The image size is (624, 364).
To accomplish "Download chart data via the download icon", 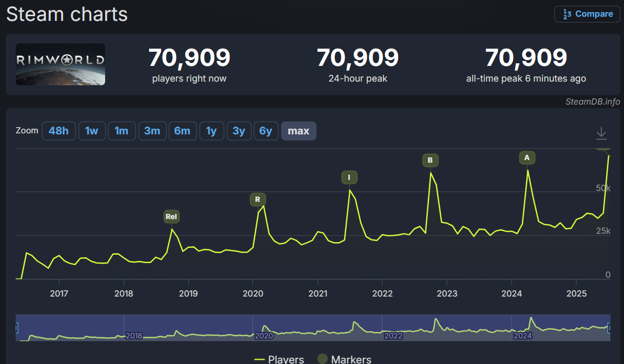I will click(602, 133).
